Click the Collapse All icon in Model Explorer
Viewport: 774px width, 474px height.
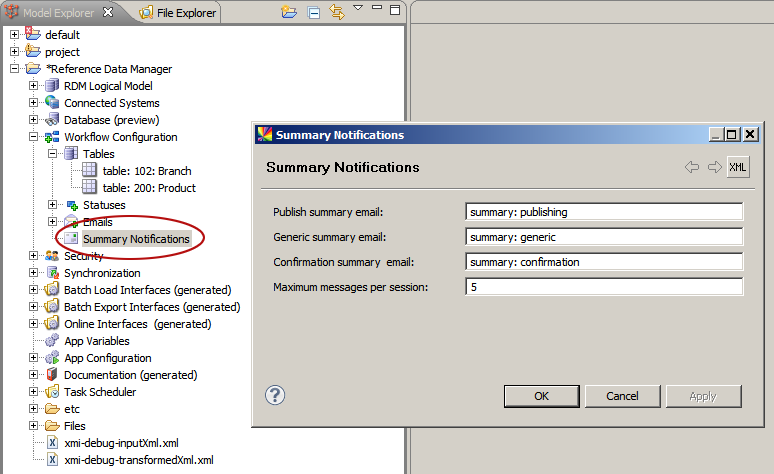314,13
